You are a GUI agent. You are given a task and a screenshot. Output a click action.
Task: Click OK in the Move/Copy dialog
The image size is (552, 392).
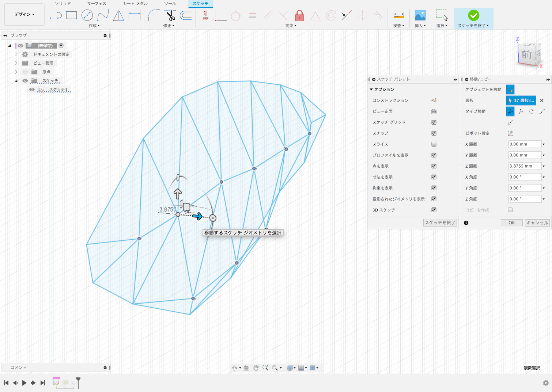tap(511, 223)
